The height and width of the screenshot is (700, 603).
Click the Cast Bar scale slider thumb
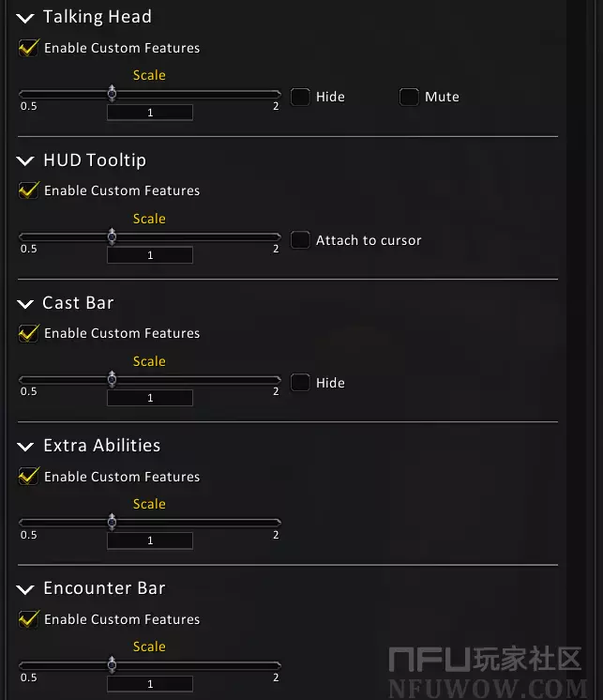[x=113, y=379]
